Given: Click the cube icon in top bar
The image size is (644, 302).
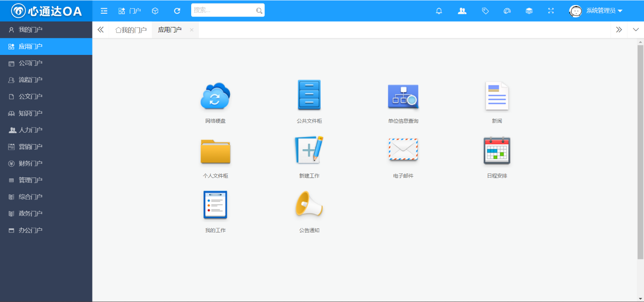Looking at the screenshot, I should [156, 11].
